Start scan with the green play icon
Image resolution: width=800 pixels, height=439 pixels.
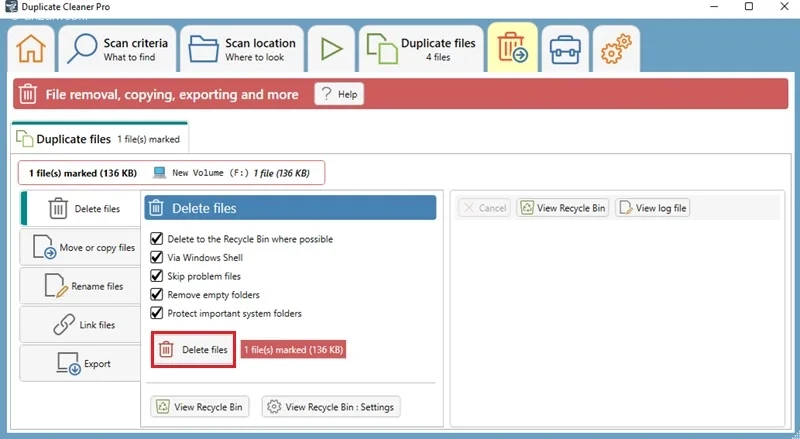[332, 49]
